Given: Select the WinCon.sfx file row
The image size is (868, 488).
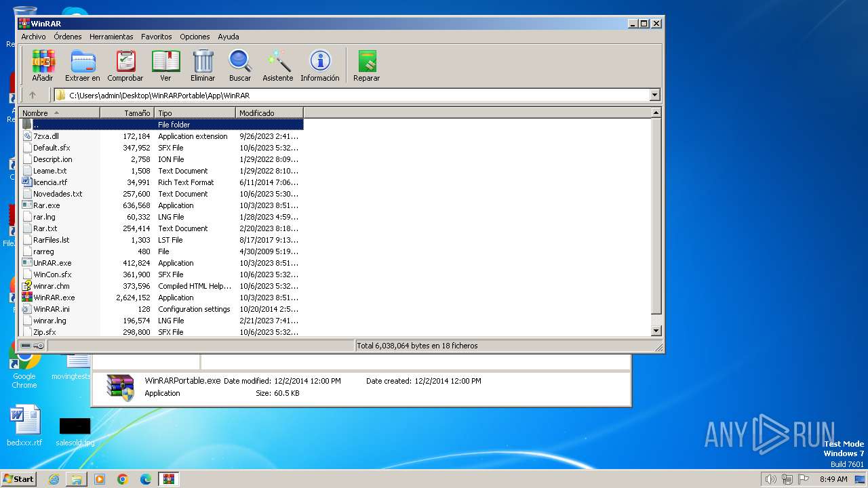Looking at the screenshot, I should [162, 274].
